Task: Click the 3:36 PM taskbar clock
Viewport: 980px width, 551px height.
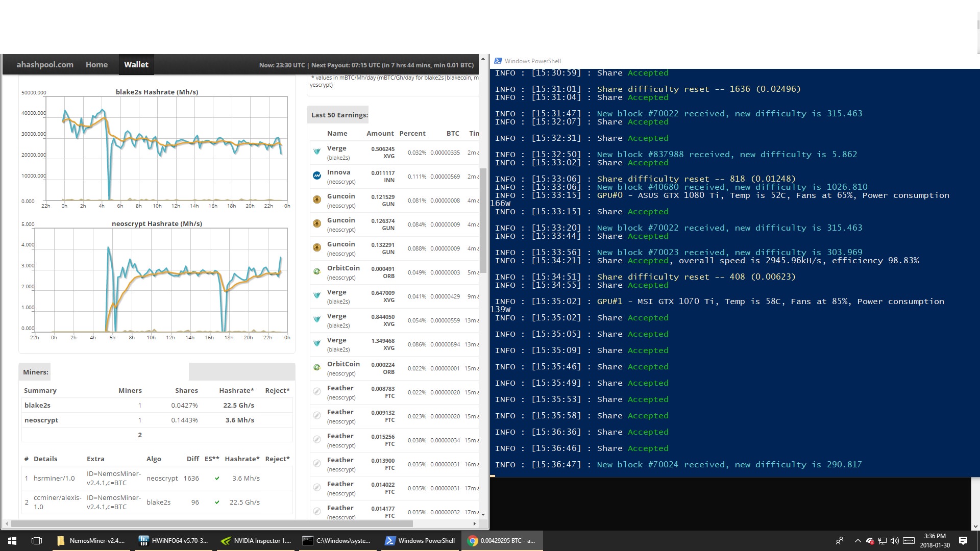Action: pyautogui.click(x=935, y=541)
